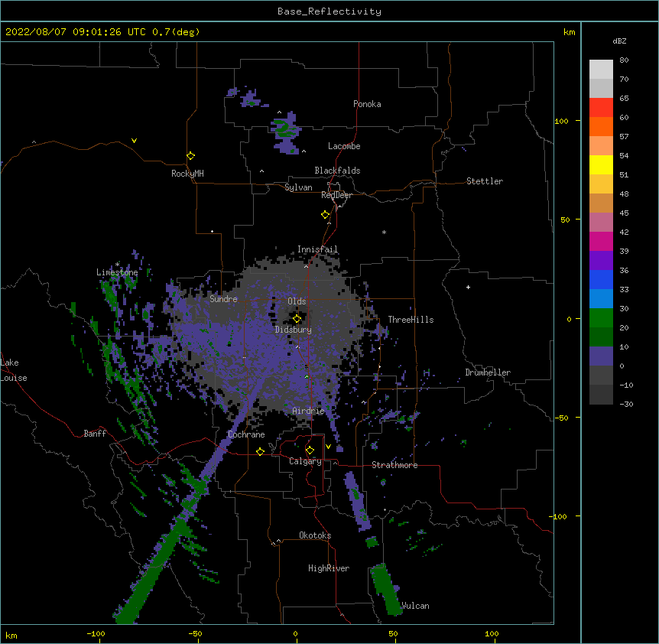Screen dimensions: 659x644
Task: Pick the violet swatch between 36 and 39
Action: (601, 261)
